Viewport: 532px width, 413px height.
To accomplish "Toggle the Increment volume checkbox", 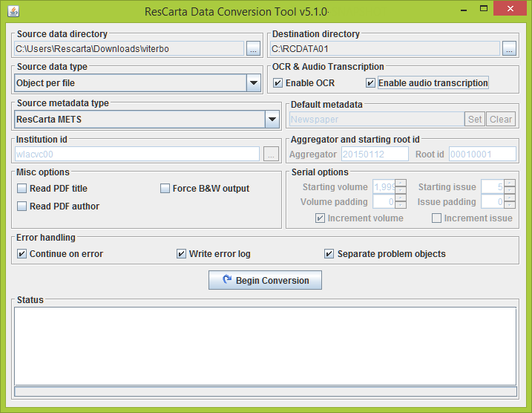I will point(320,218).
